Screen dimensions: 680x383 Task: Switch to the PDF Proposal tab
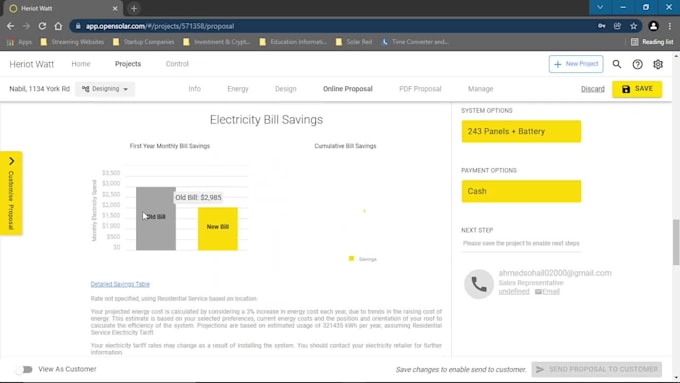pos(420,89)
